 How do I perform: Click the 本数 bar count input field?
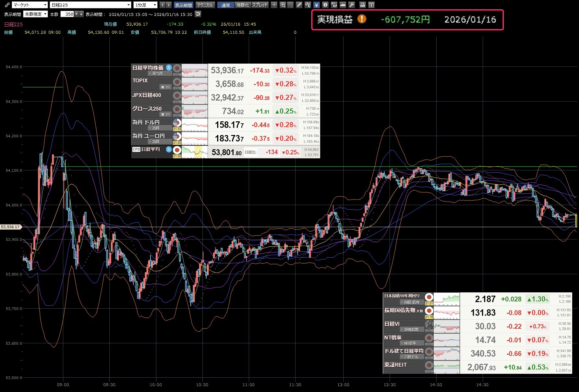[67, 14]
